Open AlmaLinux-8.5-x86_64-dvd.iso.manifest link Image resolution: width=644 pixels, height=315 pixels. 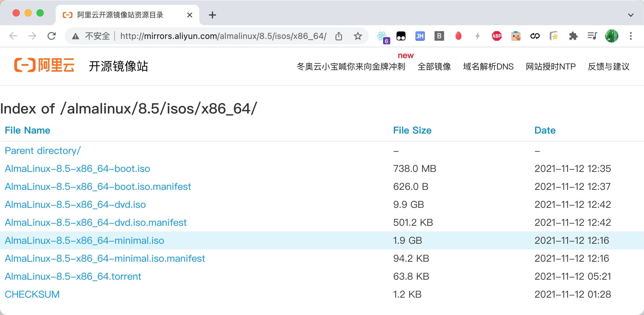[x=96, y=222]
